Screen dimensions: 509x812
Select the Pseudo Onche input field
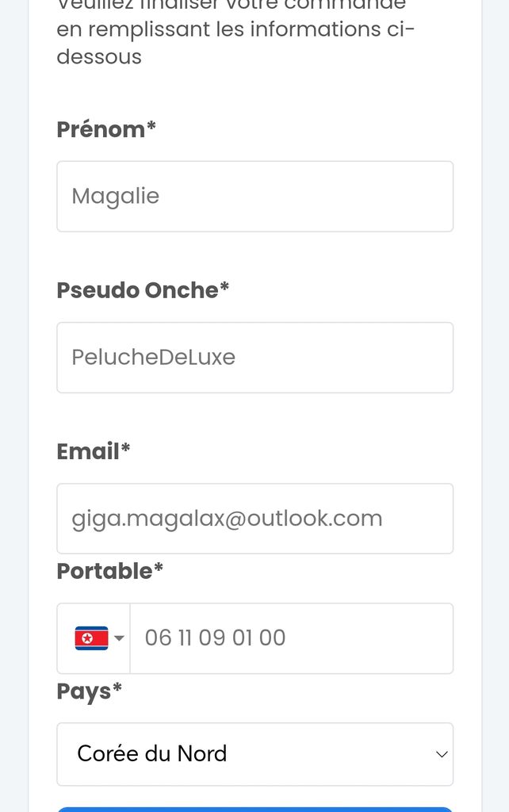pos(254,358)
